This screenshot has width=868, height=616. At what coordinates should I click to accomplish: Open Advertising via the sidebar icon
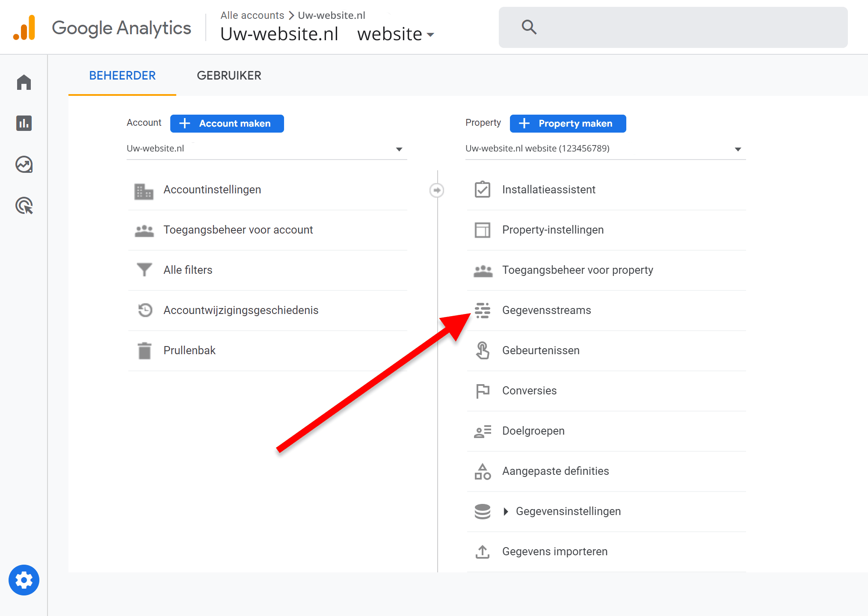pyautogui.click(x=24, y=206)
